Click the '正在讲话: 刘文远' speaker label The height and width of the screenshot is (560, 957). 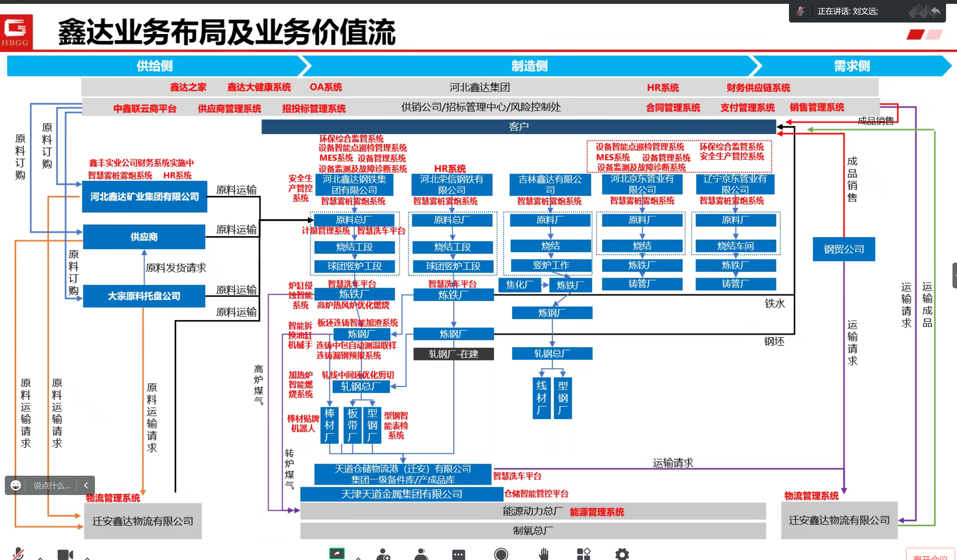(848, 11)
